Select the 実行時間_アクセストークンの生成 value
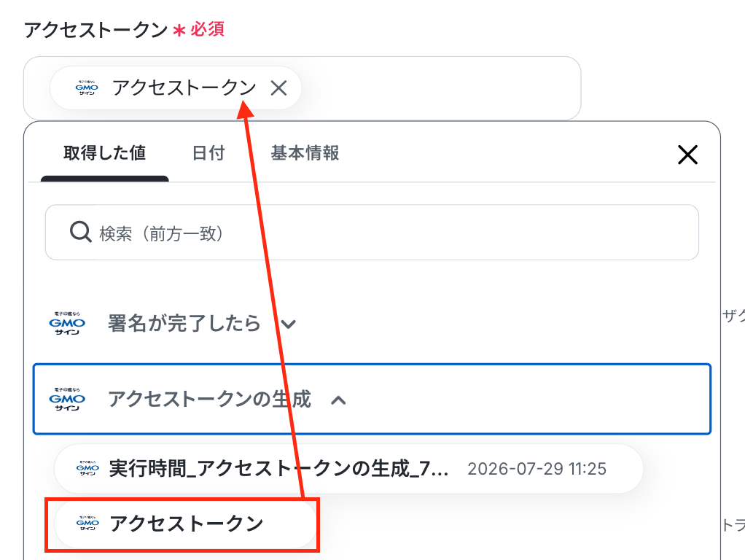 [348, 469]
